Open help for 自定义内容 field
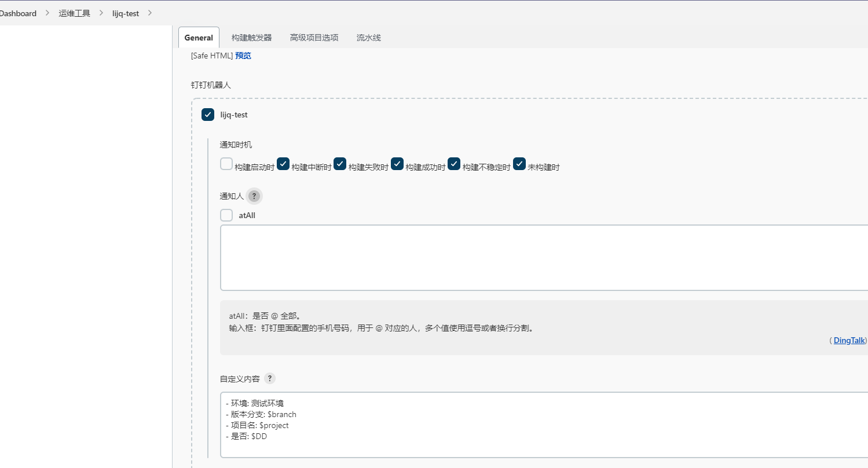The width and height of the screenshot is (868, 468). tap(269, 378)
